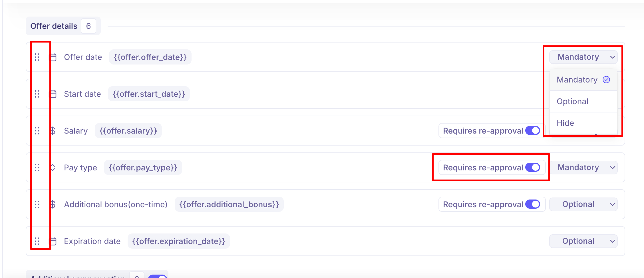Turn off Pay type re-approval toggle
This screenshot has width=644, height=278.
coord(532,168)
